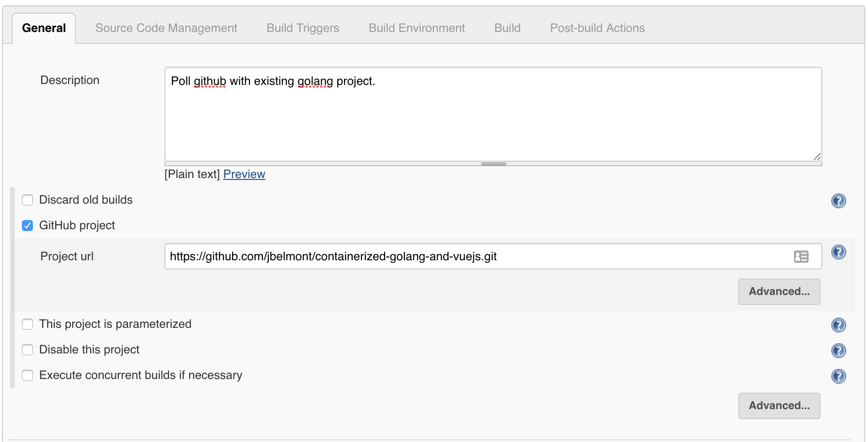
Task: Expand Advanced options below concurrent builds
Action: click(x=779, y=406)
